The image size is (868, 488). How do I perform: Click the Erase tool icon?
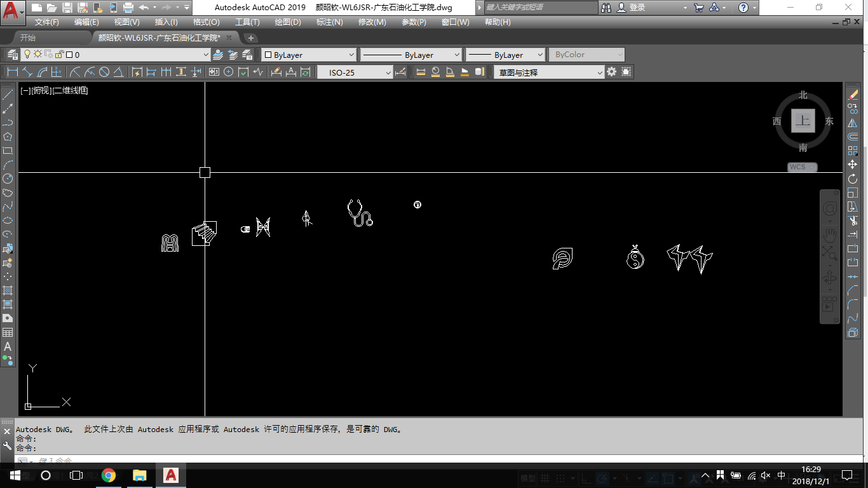tap(853, 95)
